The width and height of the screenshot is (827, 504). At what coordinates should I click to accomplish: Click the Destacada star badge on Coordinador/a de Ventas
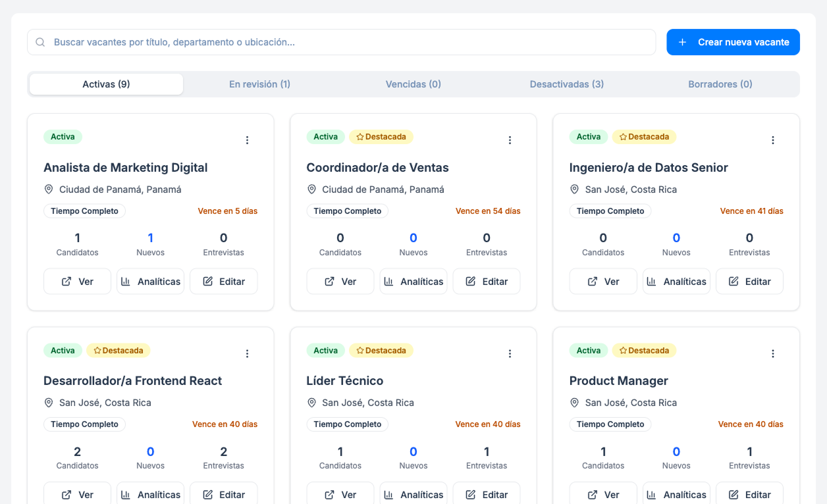[x=381, y=137]
